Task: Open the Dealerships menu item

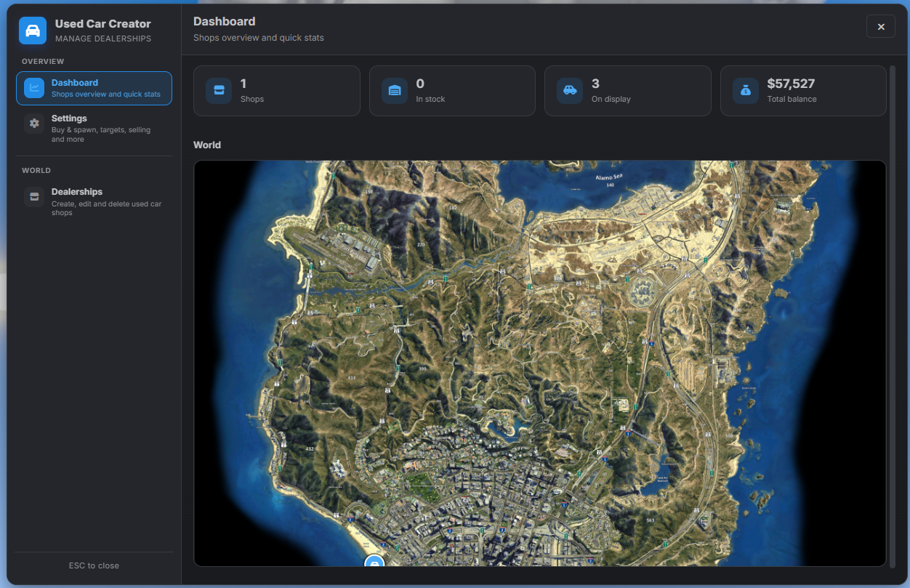Action: (94, 201)
